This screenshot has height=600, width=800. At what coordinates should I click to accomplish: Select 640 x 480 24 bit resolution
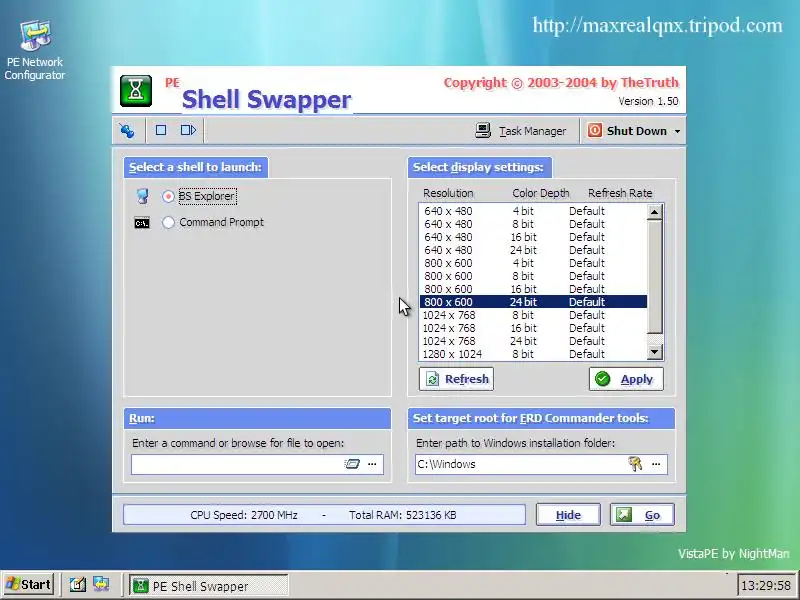click(x=533, y=250)
